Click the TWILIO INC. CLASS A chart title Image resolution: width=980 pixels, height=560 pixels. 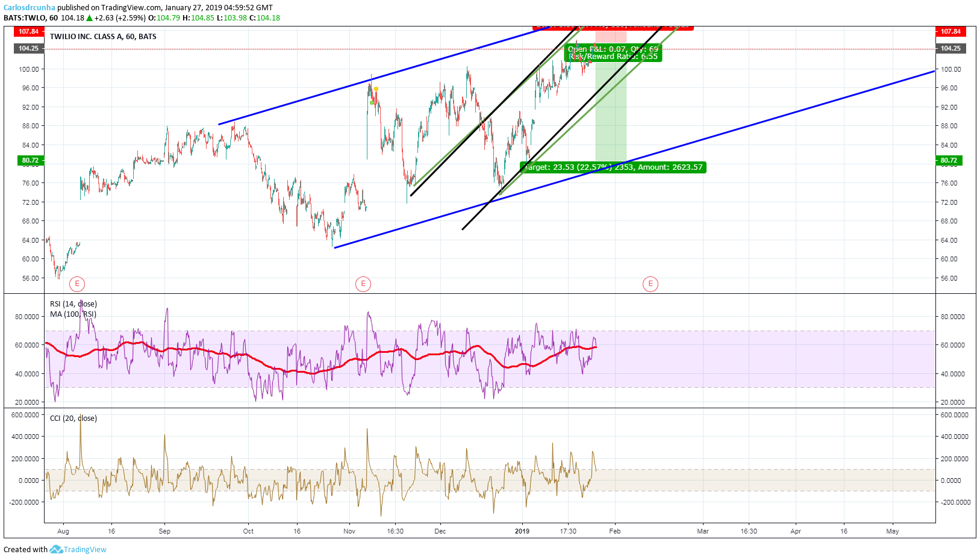pyautogui.click(x=103, y=37)
